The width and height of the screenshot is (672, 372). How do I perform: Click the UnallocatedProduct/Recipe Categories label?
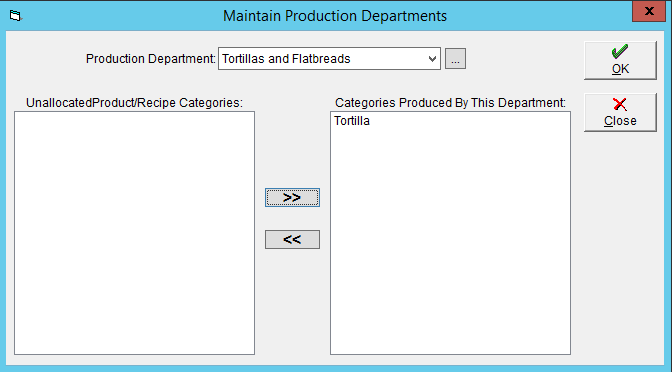click(x=135, y=103)
